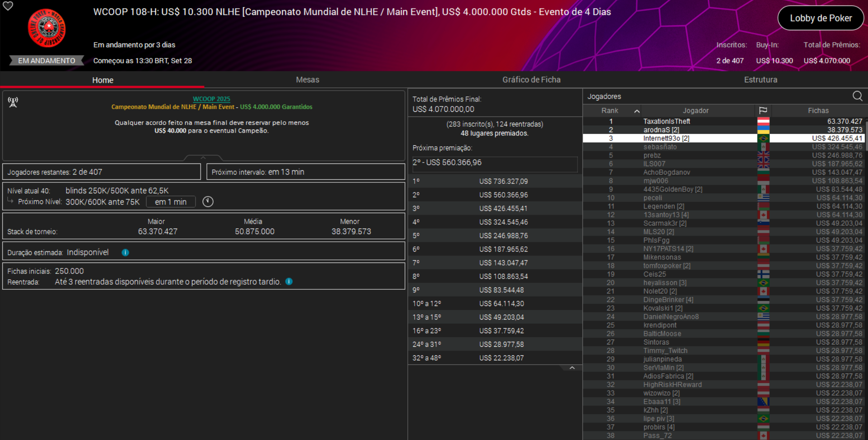
Task: Click the WCOOP tournament logo
Action: (x=47, y=28)
